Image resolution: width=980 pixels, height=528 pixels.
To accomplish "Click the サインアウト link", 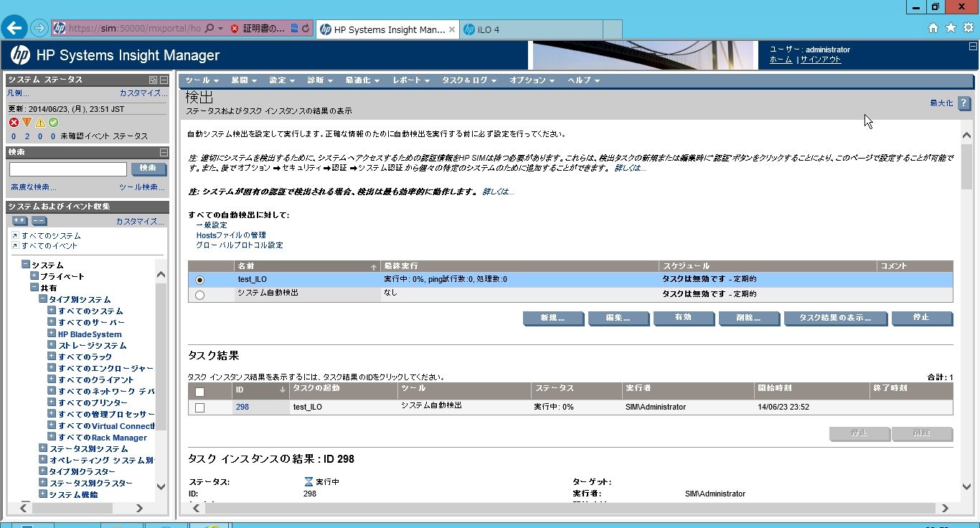I will click(821, 60).
